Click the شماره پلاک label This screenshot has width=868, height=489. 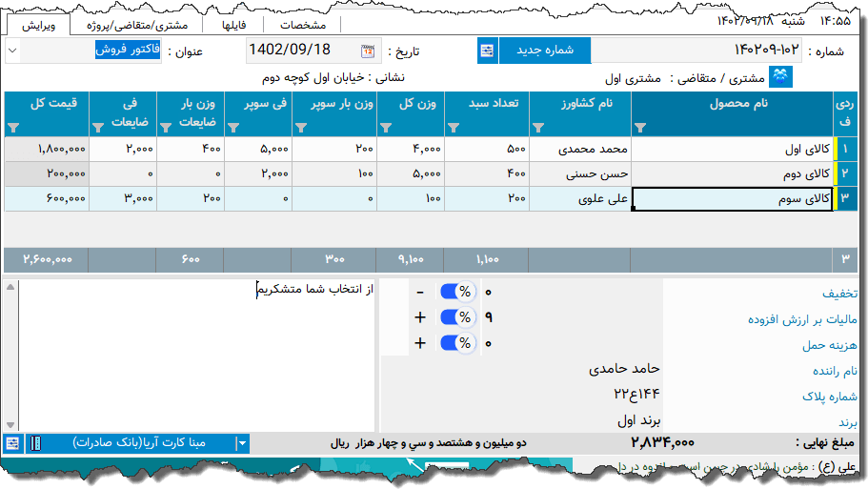[830, 397]
